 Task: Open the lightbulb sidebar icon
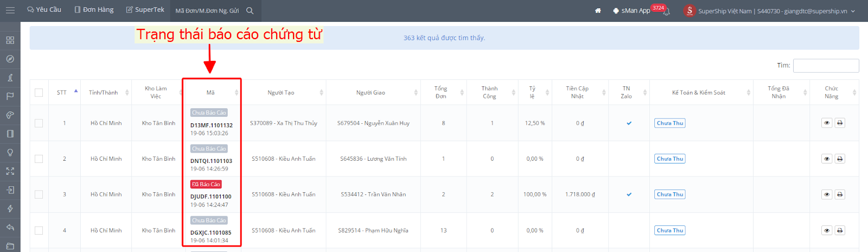(10, 153)
